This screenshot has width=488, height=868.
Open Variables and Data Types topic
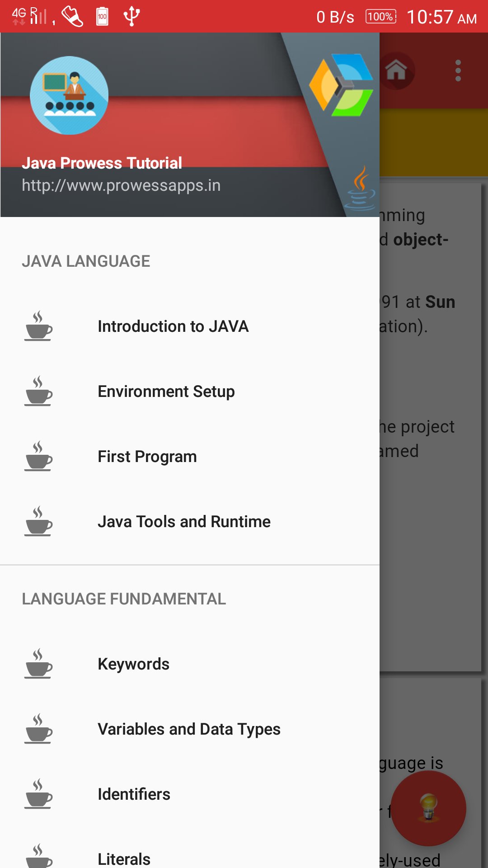click(190, 729)
